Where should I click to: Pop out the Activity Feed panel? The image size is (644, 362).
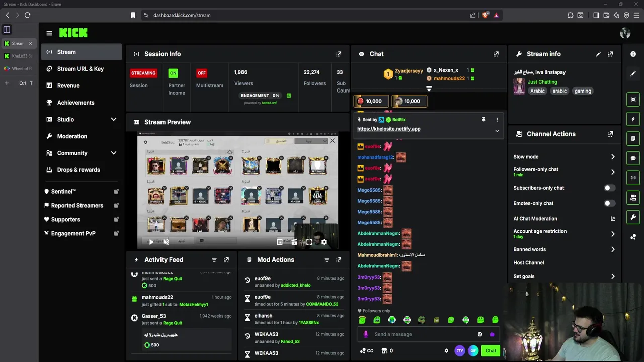click(x=226, y=260)
